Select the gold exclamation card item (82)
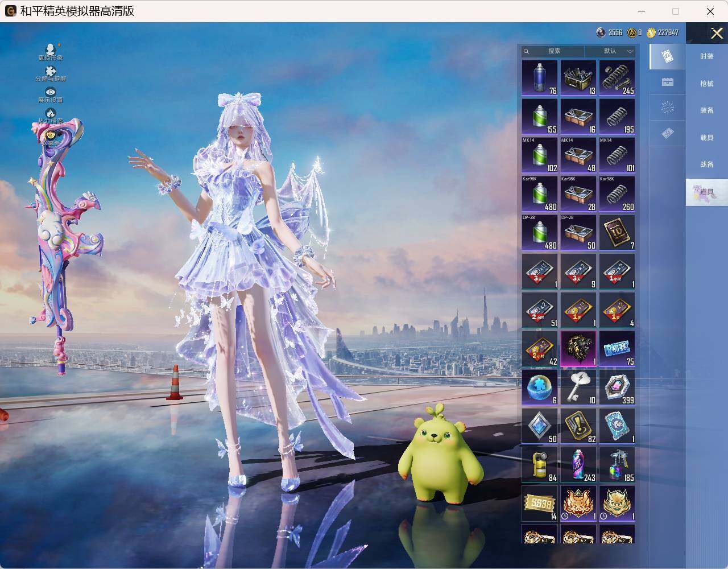 [578, 426]
